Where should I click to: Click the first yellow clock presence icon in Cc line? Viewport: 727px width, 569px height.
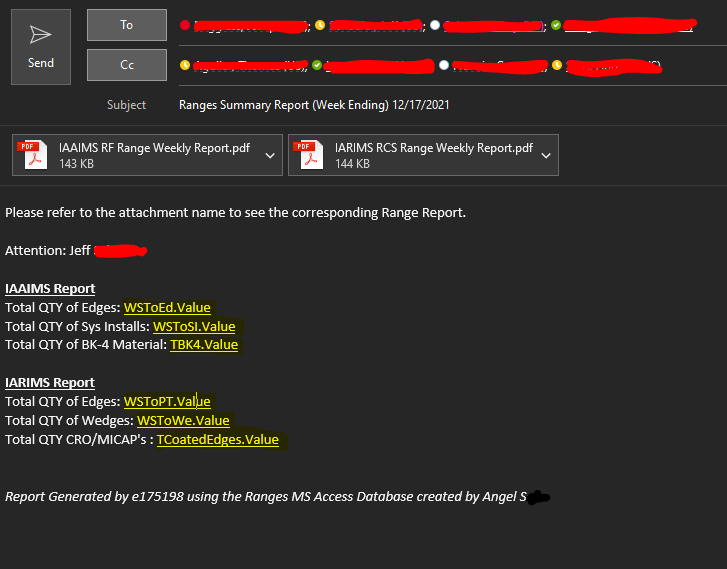[185, 65]
